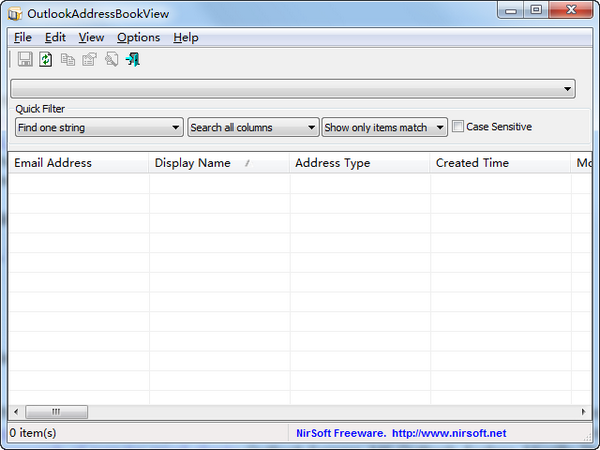Open the 'Search all columns' dropdown
The height and width of the screenshot is (450, 600).
311,128
